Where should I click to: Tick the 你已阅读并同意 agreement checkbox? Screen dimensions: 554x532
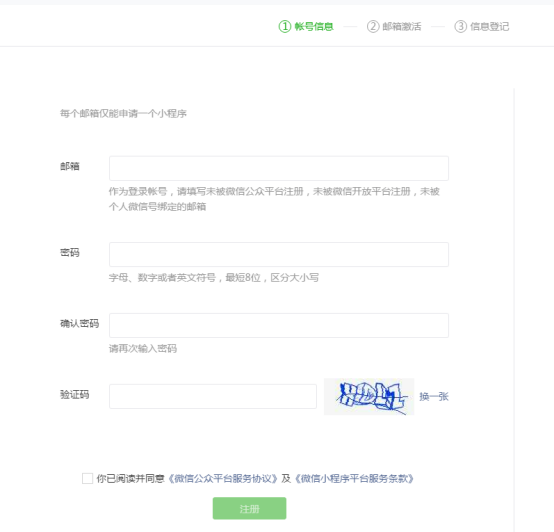point(87,479)
